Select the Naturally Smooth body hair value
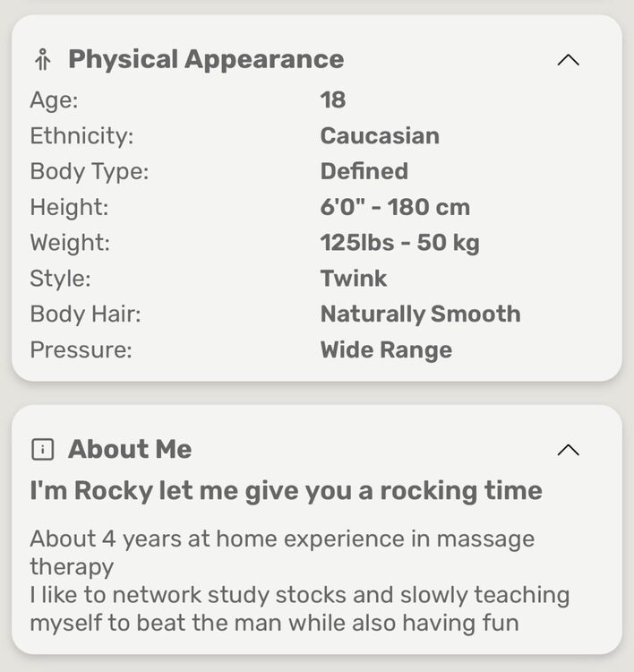Viewport: 634px width, 672px height. (x=420, y=314)
